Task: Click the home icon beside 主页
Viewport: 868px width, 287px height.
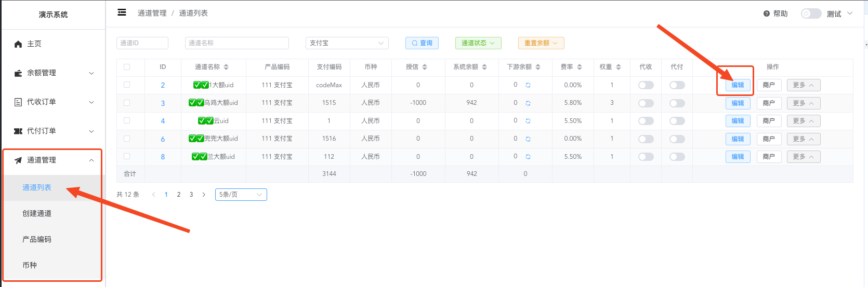Action: point(18,44)
